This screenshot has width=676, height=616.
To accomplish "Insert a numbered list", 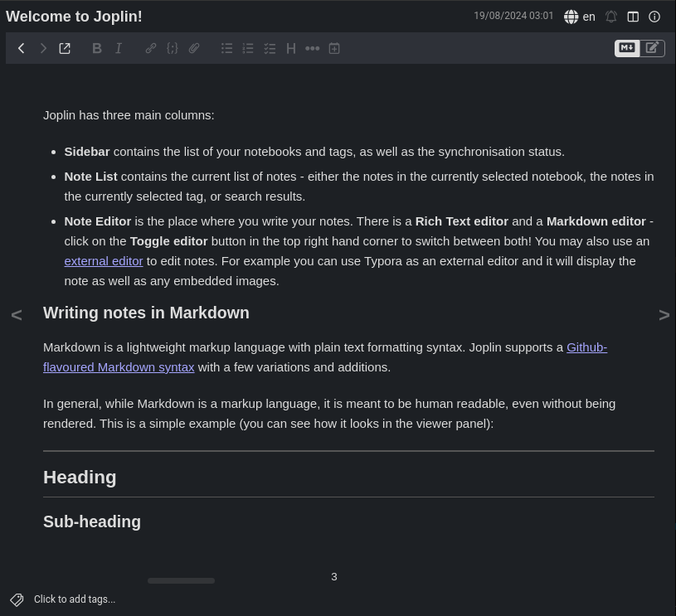I will point(248,48).
